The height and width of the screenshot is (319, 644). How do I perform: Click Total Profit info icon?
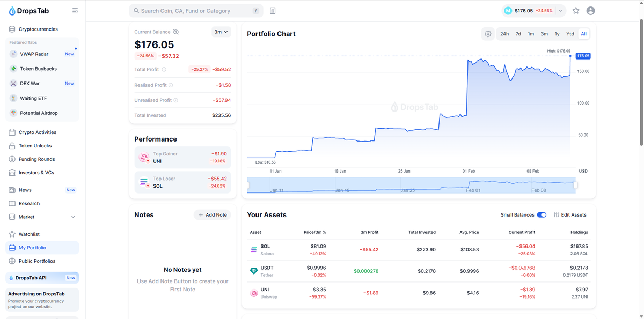(x=164, y=69)
